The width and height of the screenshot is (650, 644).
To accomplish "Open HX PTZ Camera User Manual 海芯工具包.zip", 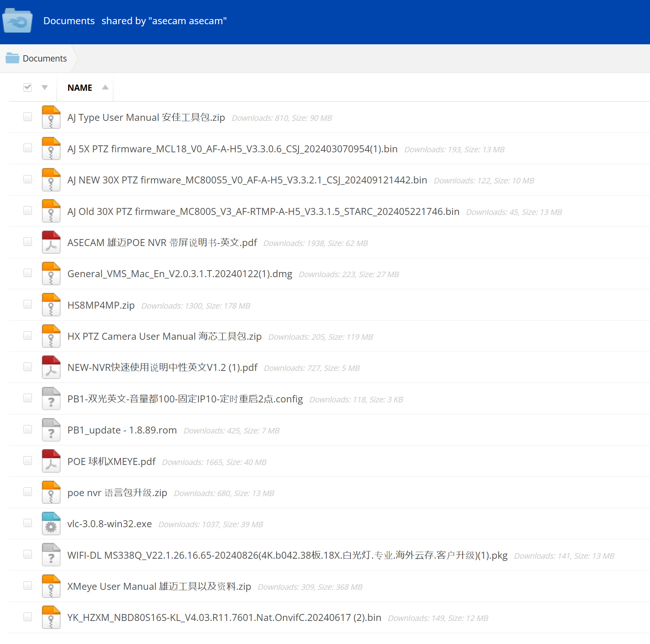I will click(x=164, y=336).
